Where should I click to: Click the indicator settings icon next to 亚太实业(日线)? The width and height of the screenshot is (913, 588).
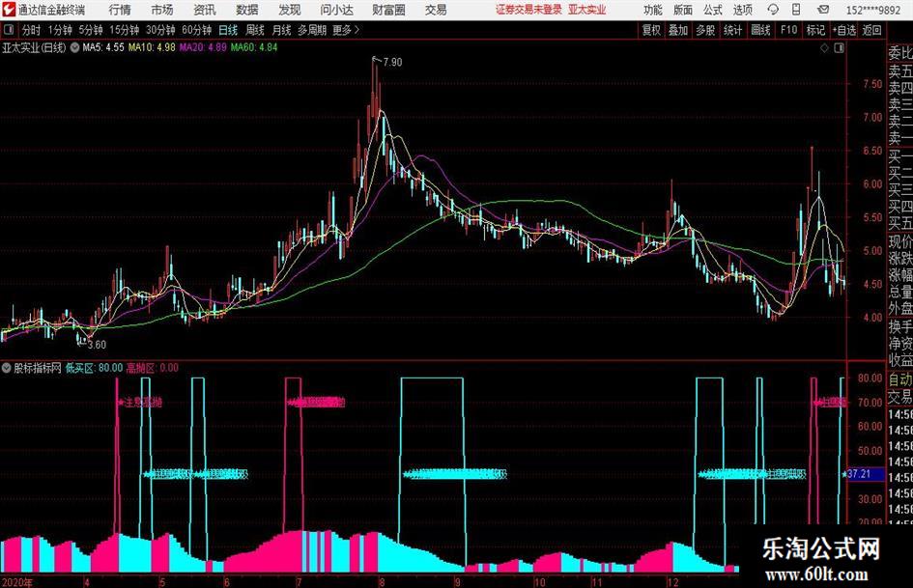point(74,47)
